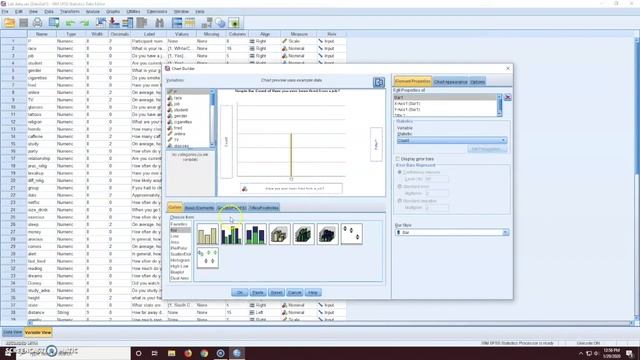Select the Stacked 3-D Bar gallery thumbnail
The width and height of the screenshot is (640, 360).
pyautogui.click(x=328, y=234)
